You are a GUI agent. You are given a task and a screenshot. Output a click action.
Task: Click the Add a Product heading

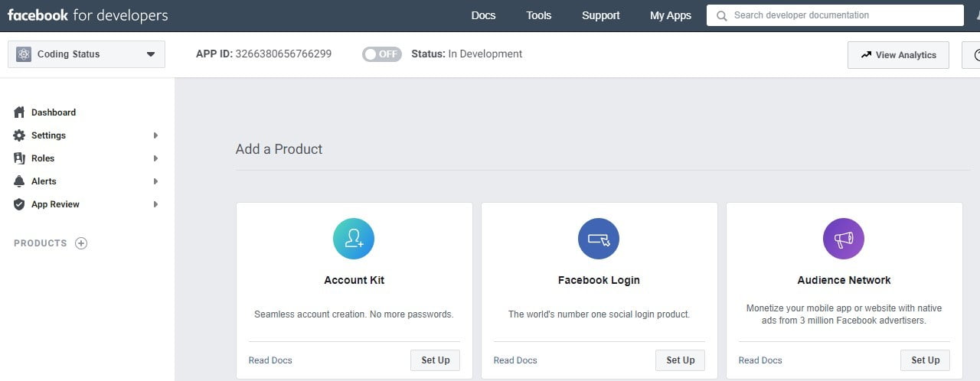click(279, 149)
